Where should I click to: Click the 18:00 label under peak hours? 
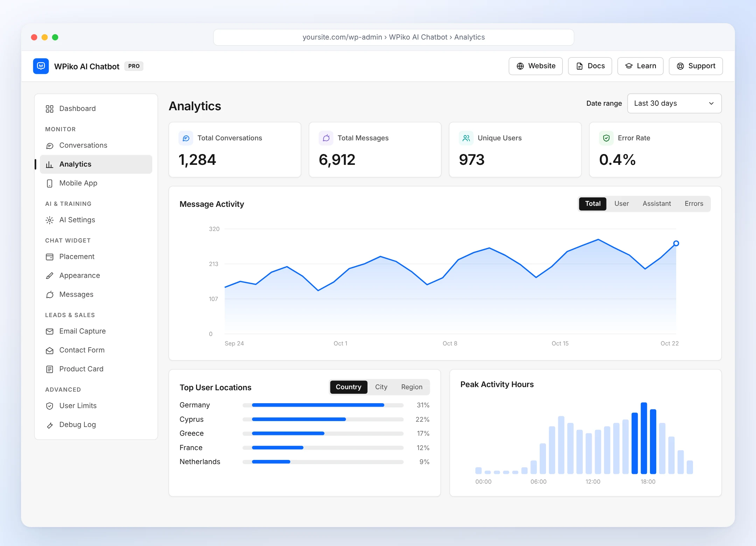pyautogui.click(x=648, y=482)
